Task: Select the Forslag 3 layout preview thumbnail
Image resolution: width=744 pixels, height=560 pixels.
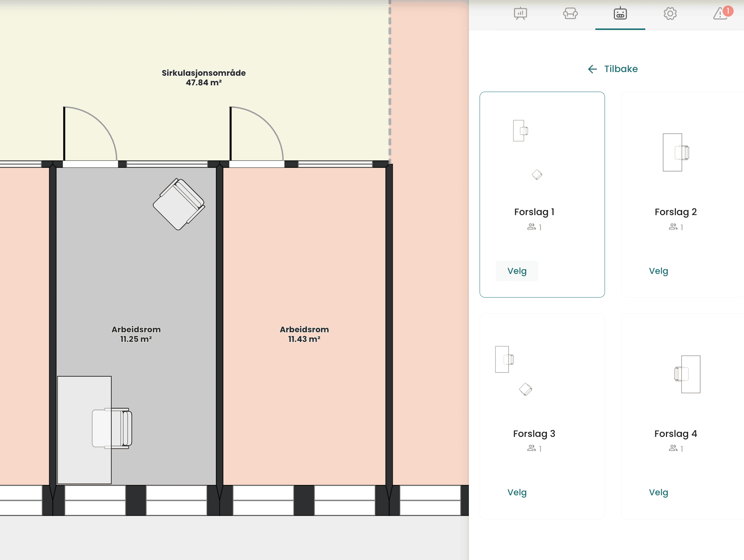Action: coord(513,370)
